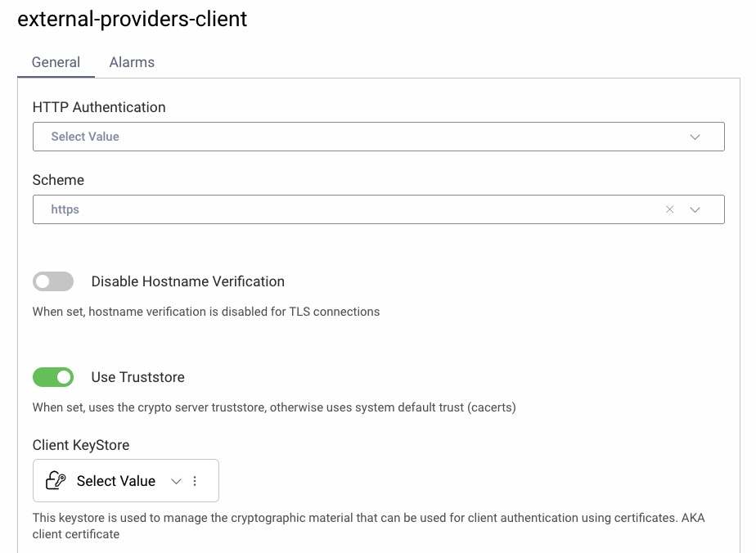756x553 pixels.
Task: Click the Client KeyStore field label
Action: [80, 444]
